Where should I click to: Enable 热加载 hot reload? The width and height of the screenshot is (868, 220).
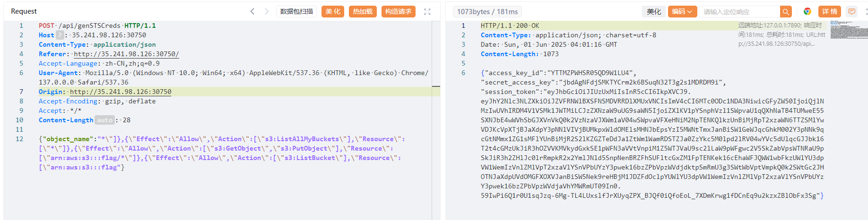point(363,12)
